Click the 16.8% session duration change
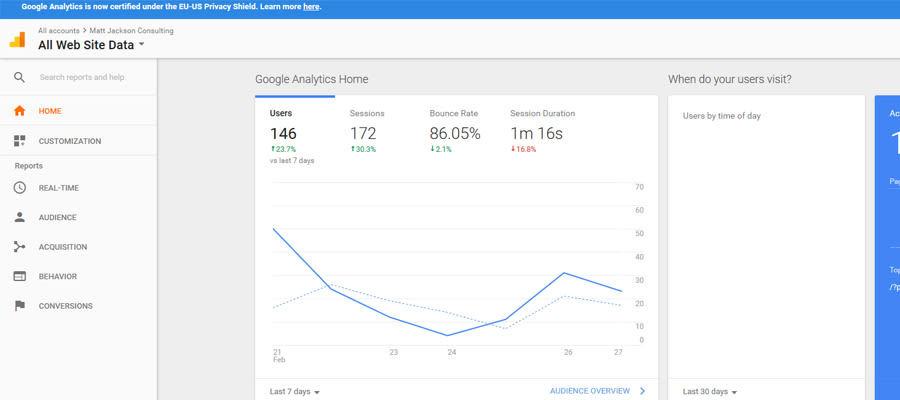Image resolution: width=900 pixels, height=400 pixels. coord(523,149)
